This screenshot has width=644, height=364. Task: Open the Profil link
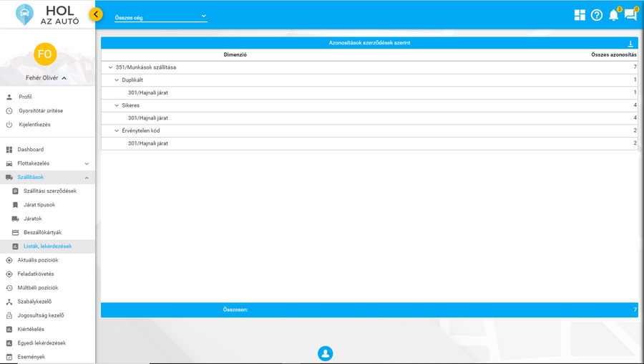[x=25, y=97]
